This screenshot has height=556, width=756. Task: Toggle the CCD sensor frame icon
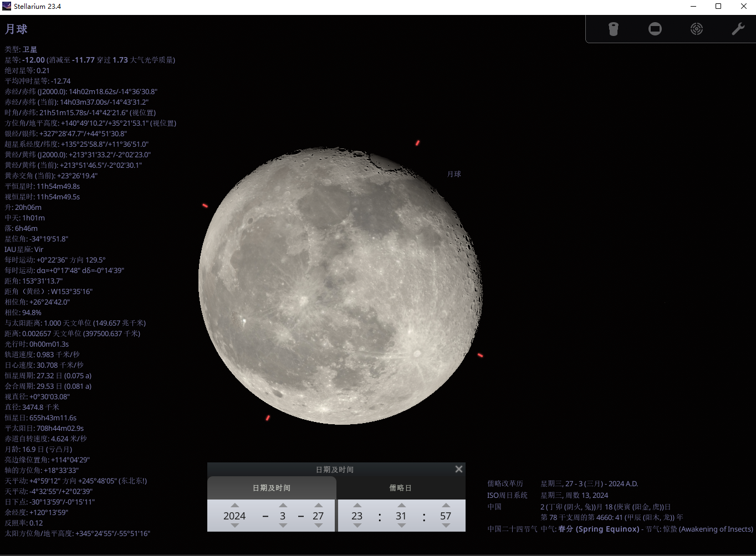[655, 29]
